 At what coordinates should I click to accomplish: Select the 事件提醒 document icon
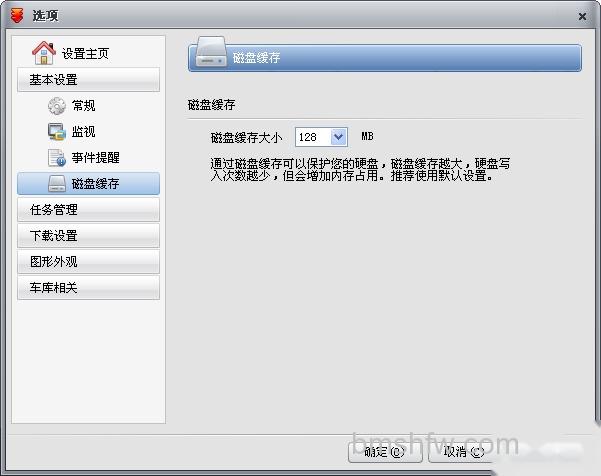(x=57, y=158)
